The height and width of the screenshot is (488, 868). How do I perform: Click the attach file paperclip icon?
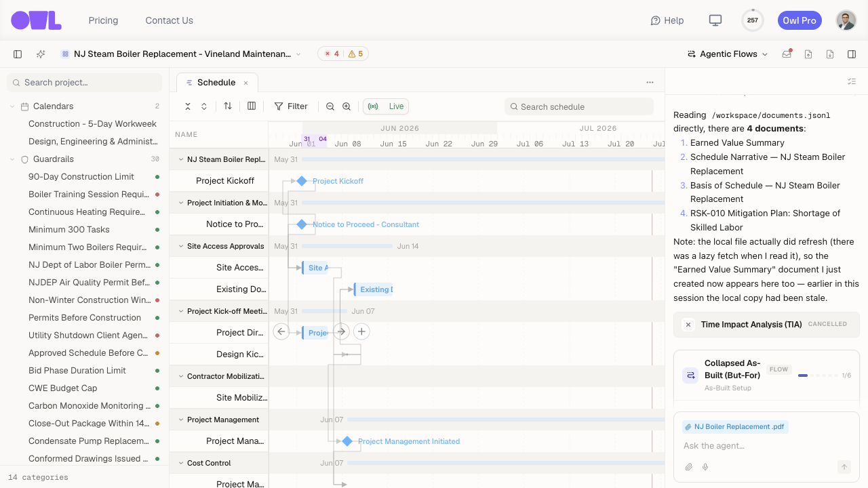tap(689, 467)
